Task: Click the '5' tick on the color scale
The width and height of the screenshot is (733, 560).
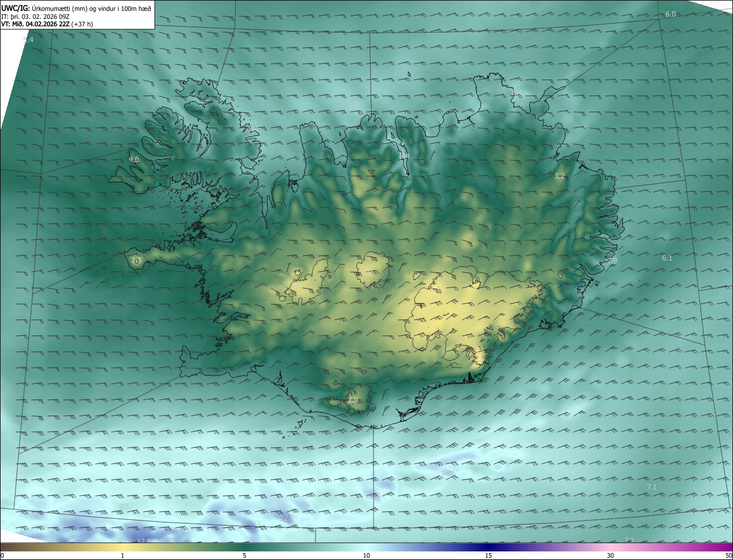Action: click(245, 555)
